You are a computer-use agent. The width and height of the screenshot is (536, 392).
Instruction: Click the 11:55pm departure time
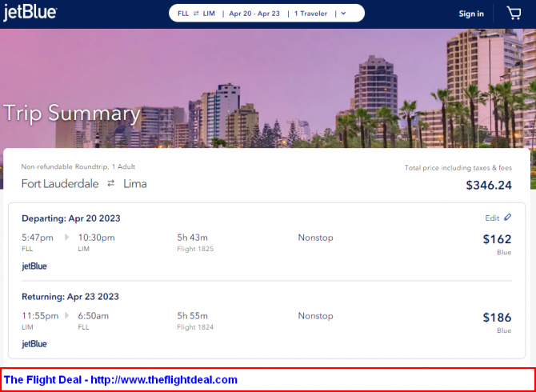tap(40, 316)
